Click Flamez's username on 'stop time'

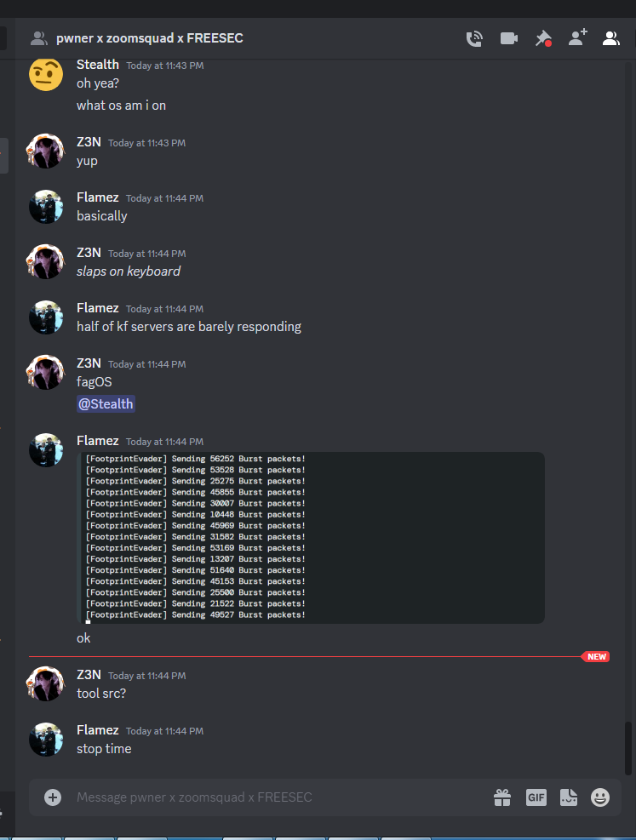pos(98,730)
